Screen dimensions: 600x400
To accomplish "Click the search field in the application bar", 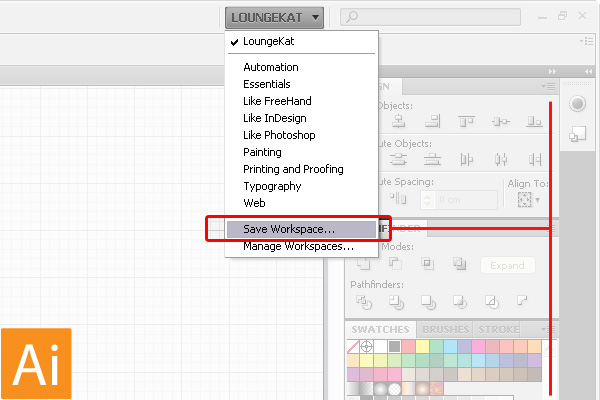I will 430,17.
